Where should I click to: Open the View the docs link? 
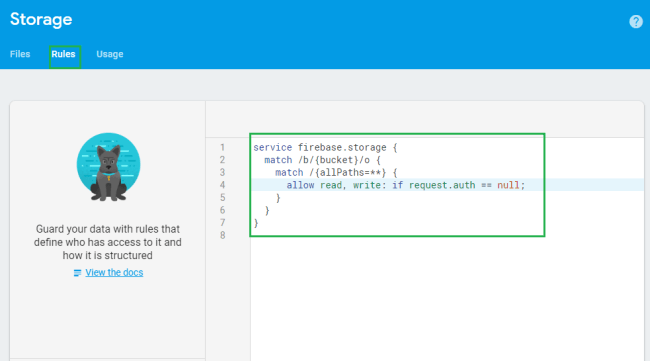click(x=114, y=273)
